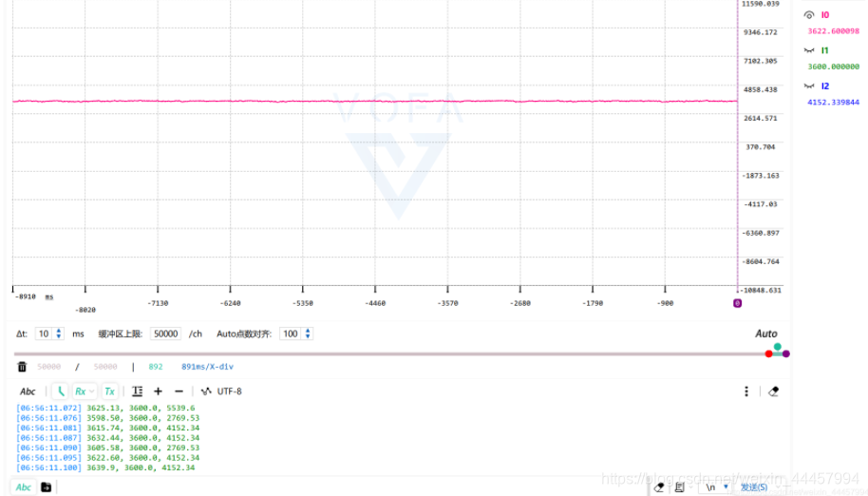Decrement Auto点数对齐 with down arrow

click(308, 336)
